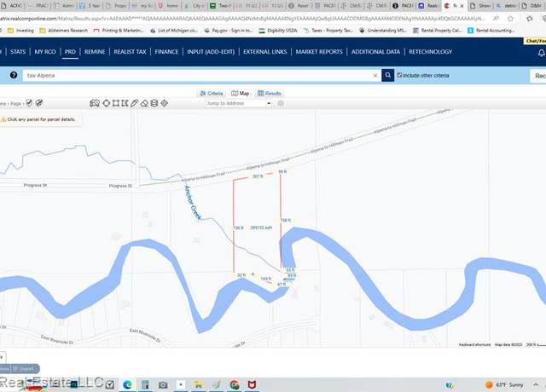
Task: Switch to the Map tab
Action: (241, 93)
